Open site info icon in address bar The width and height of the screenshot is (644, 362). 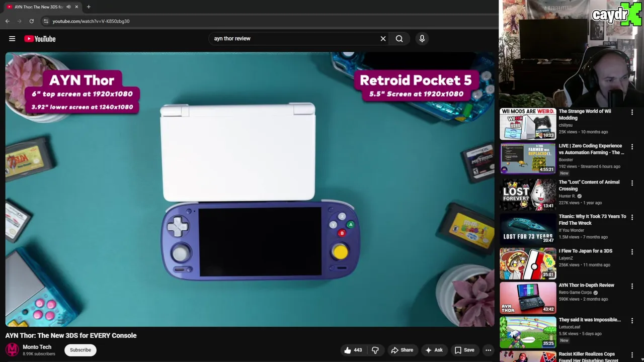point(46,21)
